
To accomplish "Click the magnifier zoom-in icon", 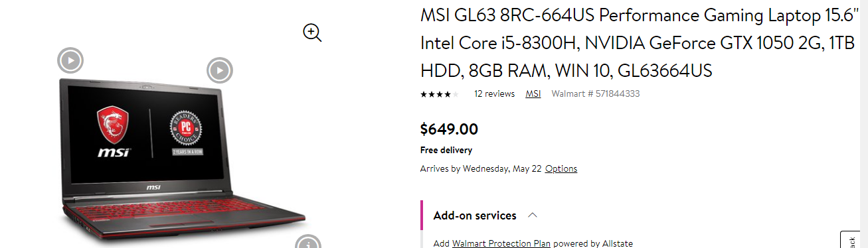I will pyautogui.click(x=312, y=32).
